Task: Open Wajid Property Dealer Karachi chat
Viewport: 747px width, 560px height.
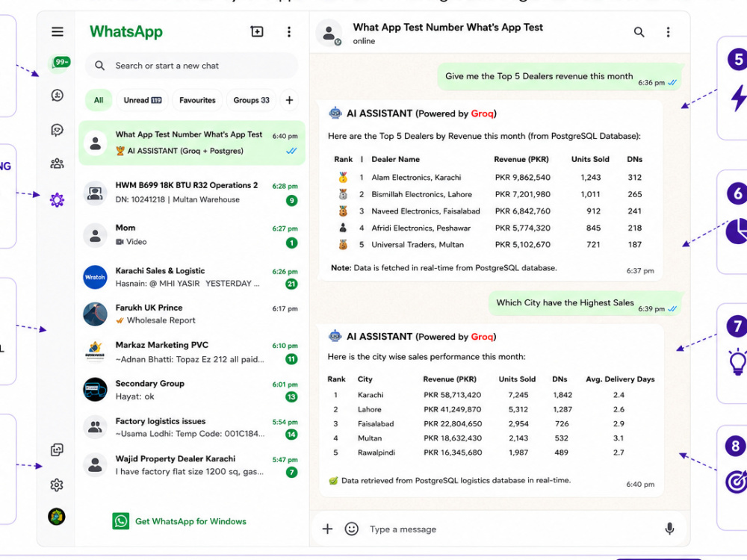Action: [191, 465]
